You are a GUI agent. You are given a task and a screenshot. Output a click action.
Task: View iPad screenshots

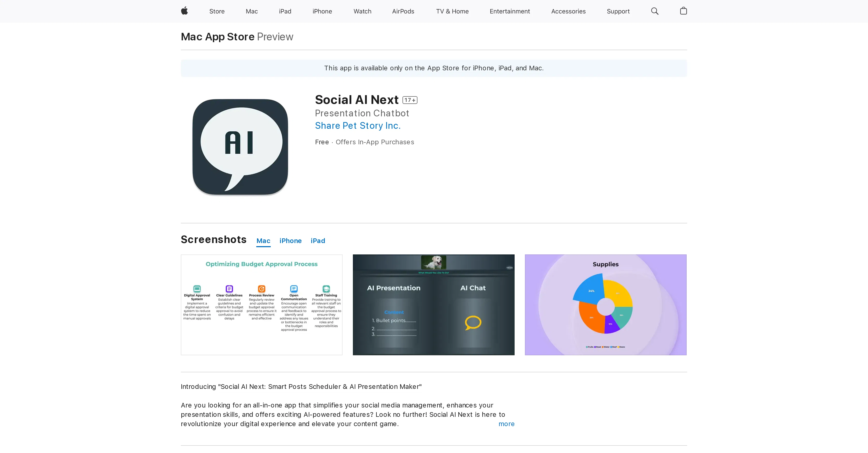point(318,240)
